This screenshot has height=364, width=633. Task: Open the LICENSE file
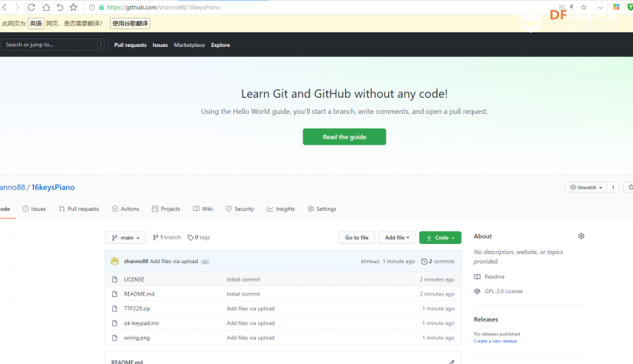click(x=134, y=279)
